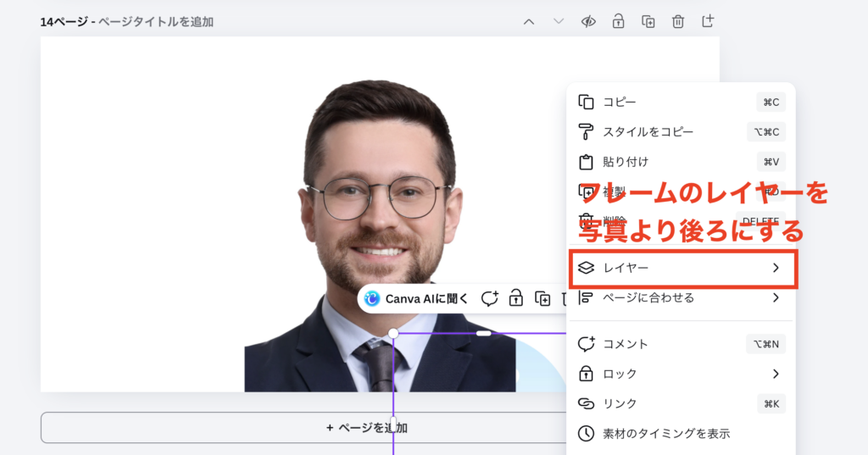Lock element from floating toolbar
Screen dimensions: 868x455
(515, 298)
